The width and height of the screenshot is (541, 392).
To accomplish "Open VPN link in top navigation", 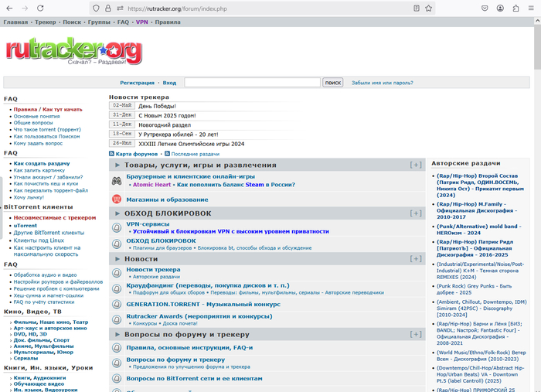I will tap(141, 22).
